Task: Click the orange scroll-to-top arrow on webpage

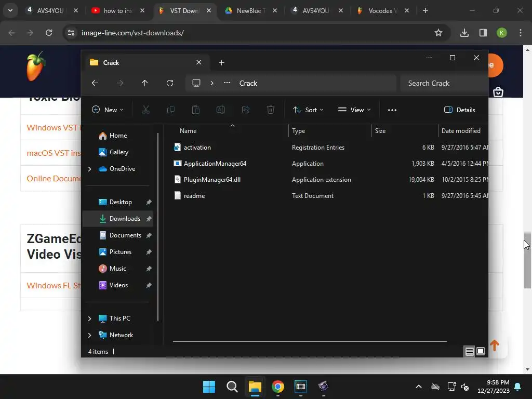Action: pos(495,345)
